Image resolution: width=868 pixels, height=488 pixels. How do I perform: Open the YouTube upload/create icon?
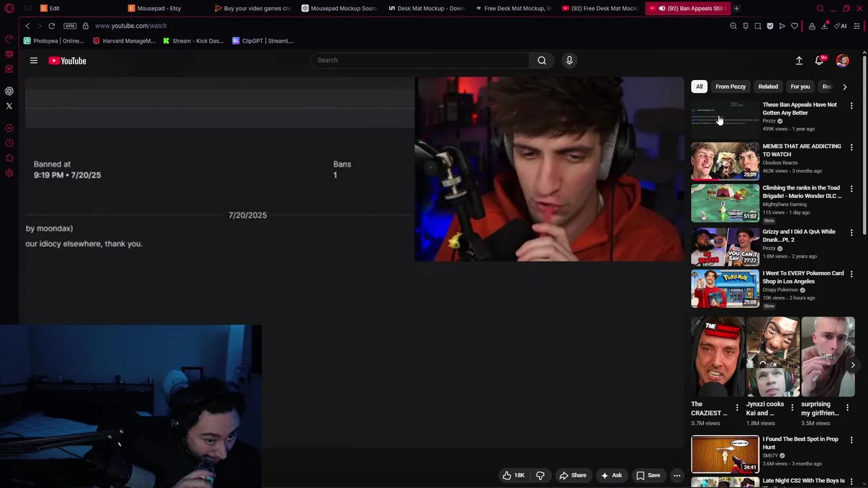799,60
